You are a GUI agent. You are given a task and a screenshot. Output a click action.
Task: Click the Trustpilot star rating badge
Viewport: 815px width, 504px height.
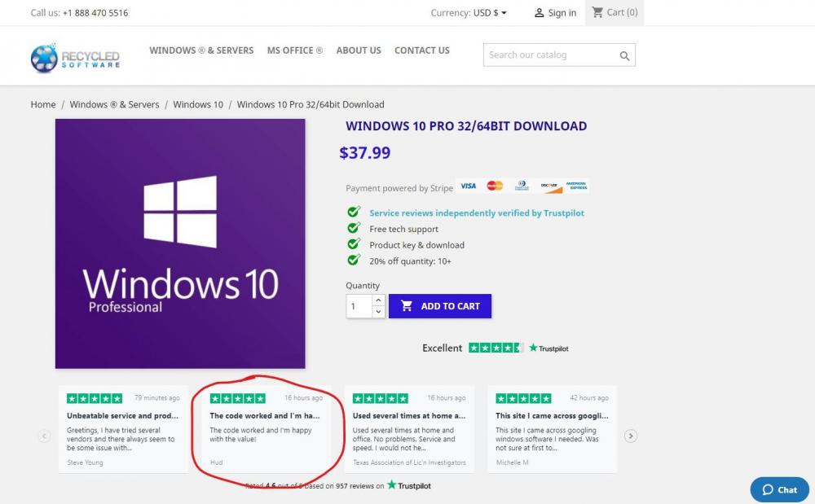[496, 348]
